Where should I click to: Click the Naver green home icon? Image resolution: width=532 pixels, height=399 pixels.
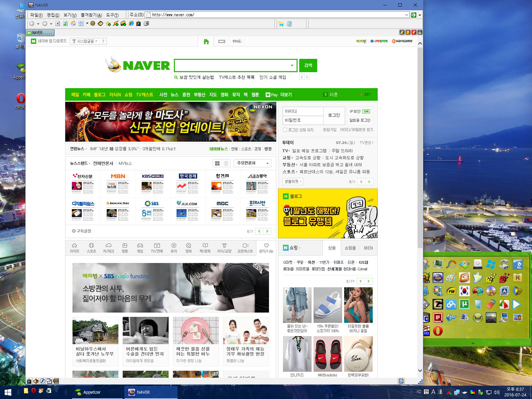point(206,42)
